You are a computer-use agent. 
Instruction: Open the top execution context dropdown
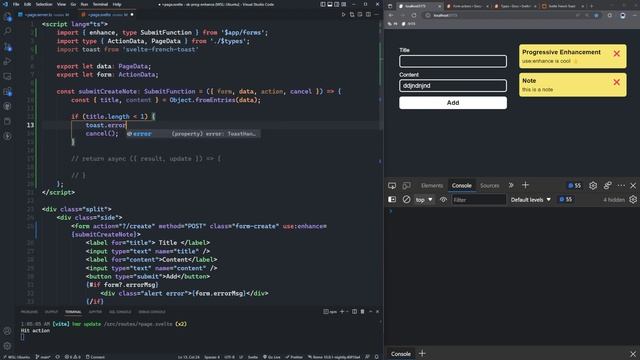point(424,200)
